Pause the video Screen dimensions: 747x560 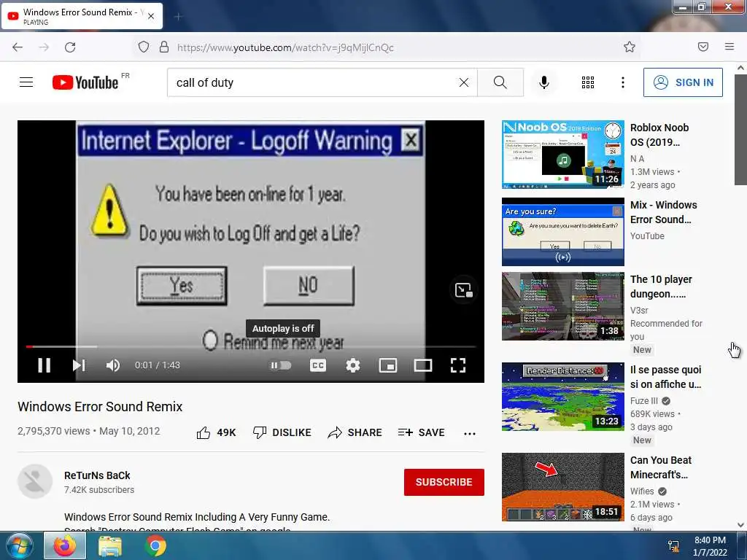point(44,365)
